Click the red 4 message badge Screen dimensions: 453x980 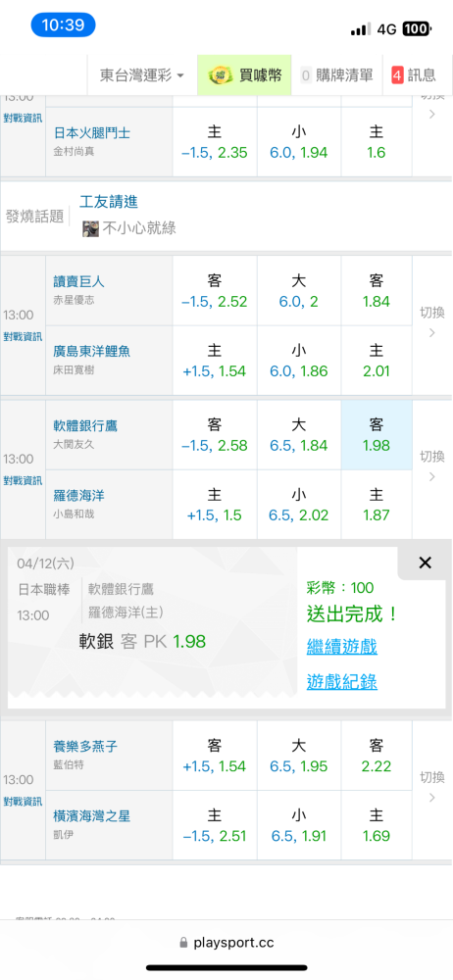point(397,75)
